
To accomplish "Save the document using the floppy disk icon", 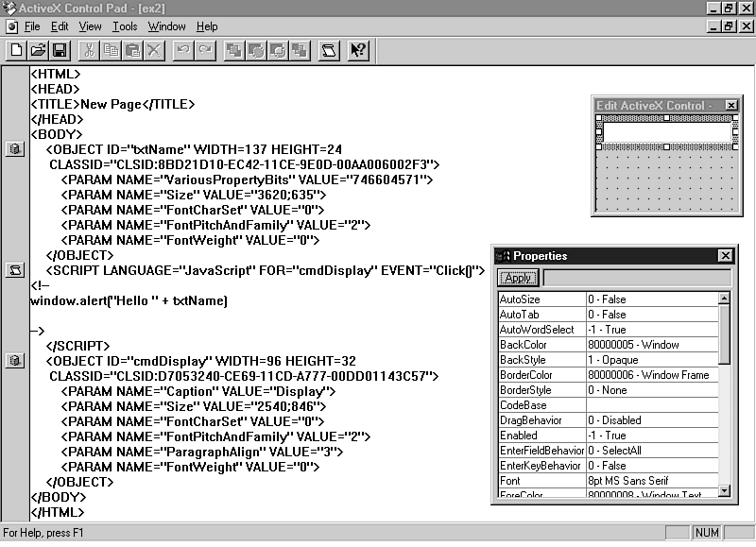I will tap(60, 51).
